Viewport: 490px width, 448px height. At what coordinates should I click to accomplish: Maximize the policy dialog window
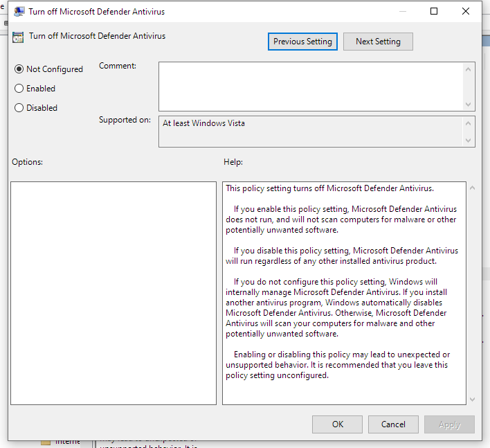[434, 11]
